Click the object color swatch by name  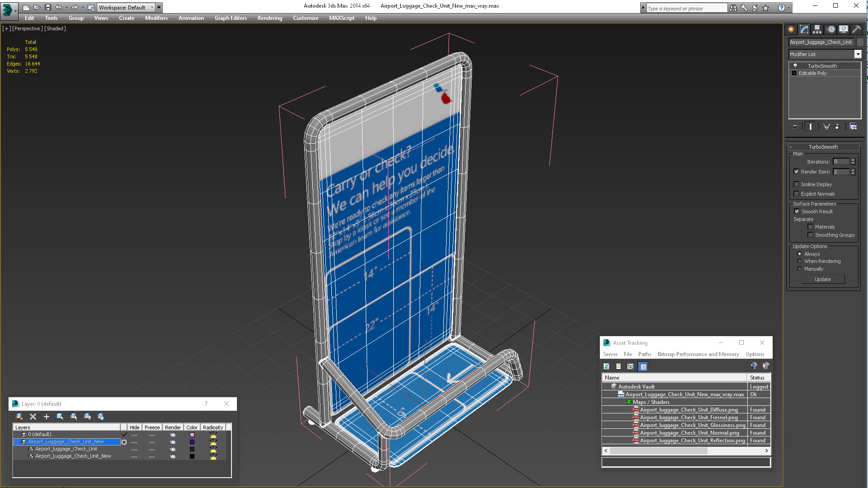[x=860, y=42]
